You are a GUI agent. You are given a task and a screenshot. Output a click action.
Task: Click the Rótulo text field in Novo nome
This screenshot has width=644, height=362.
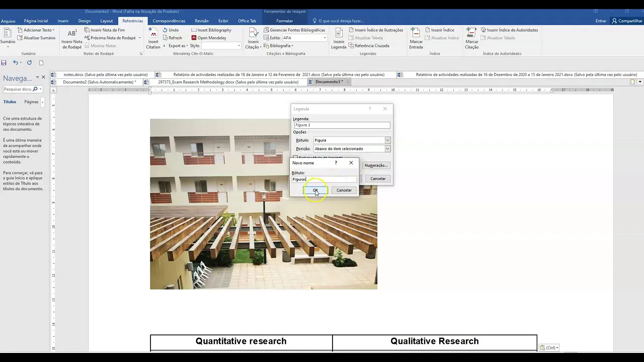click(x=324, y=179)
